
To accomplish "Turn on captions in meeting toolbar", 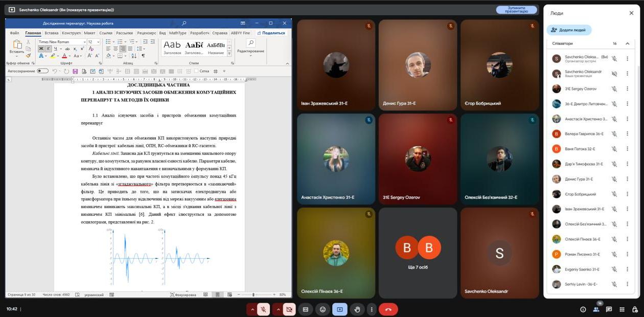I will [306, 309].
